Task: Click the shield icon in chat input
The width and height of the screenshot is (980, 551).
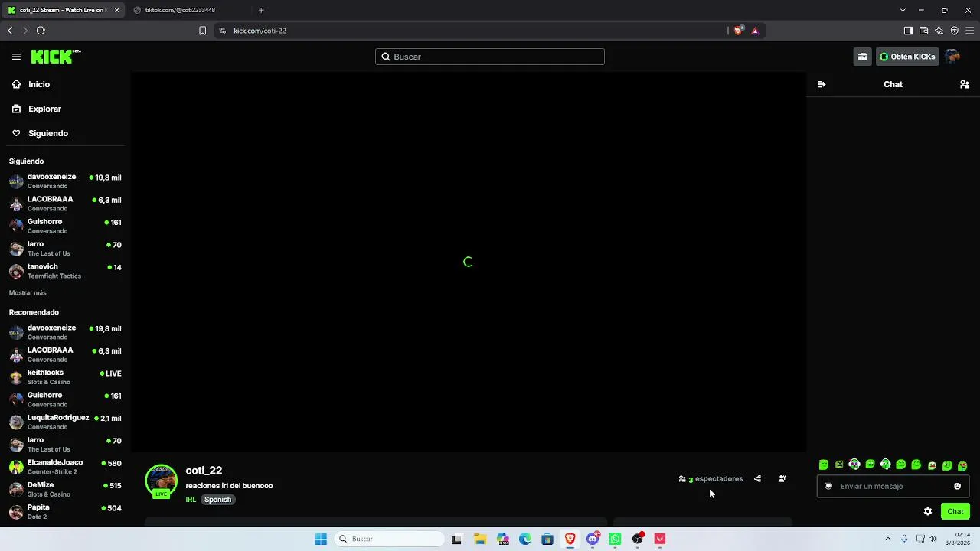Action: click(828, 486)
